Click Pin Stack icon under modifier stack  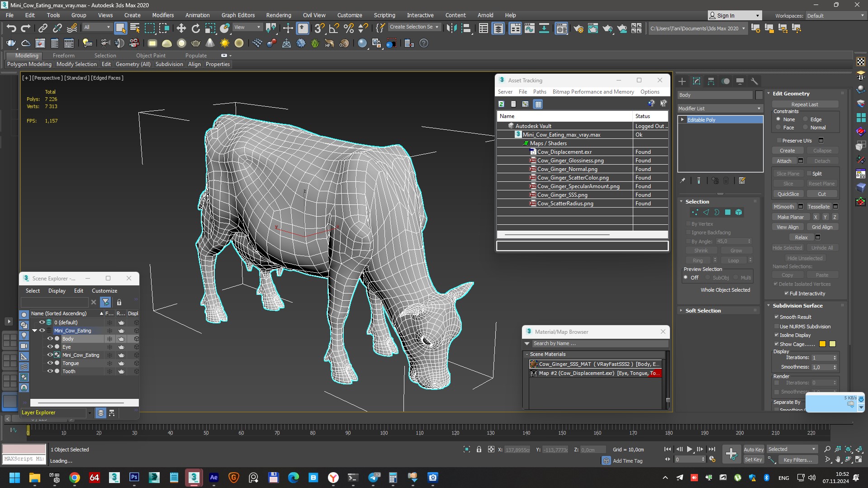point(683,180)
